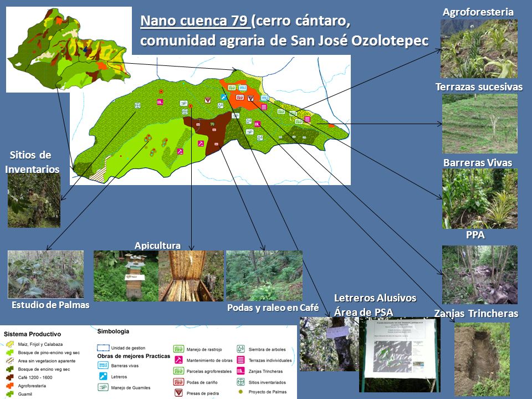Click the Sitios inventariados legend icon
This screenshot has height=399, width=532.
point(241,382)
